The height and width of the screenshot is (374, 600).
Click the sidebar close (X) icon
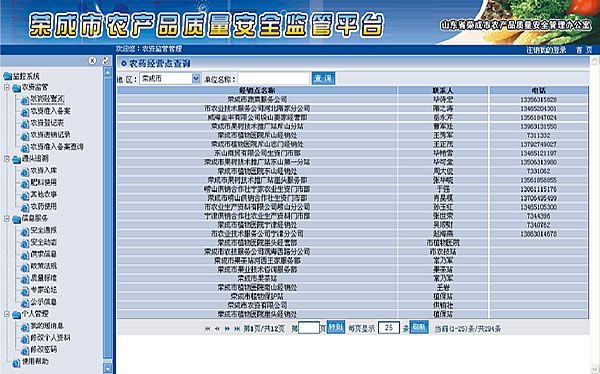click(92, 60)
